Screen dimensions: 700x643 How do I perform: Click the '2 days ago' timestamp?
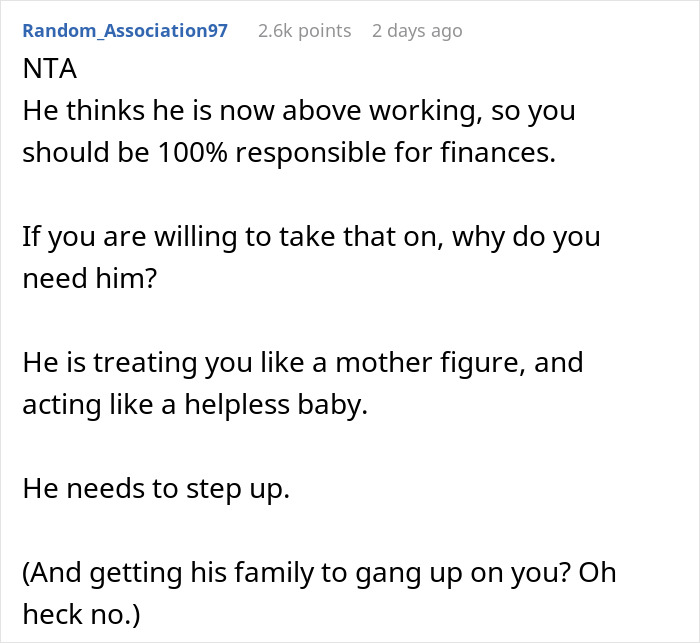click(x=417, y=31)
